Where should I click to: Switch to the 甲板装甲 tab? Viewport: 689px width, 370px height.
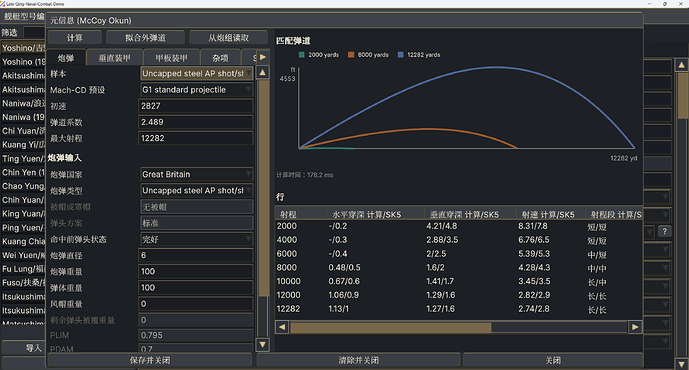171,58
